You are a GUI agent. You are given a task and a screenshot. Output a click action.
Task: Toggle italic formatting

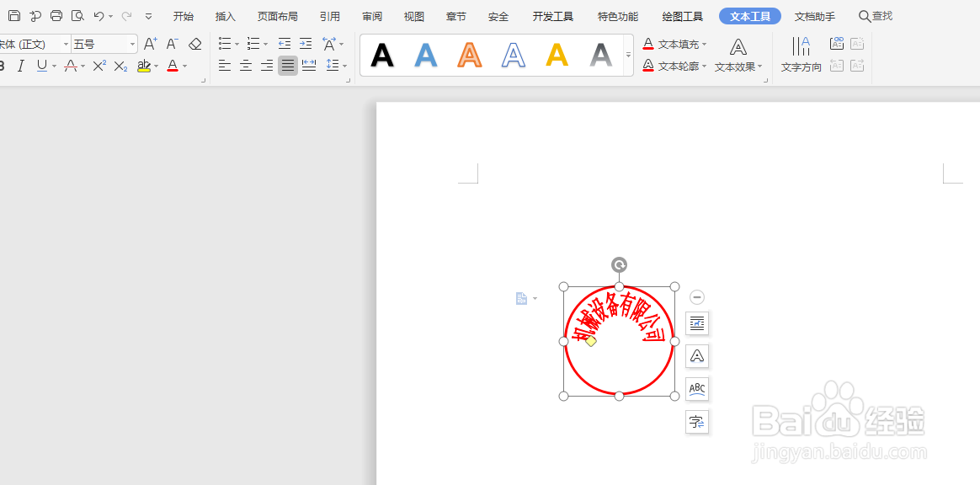[x=20, y=66]
